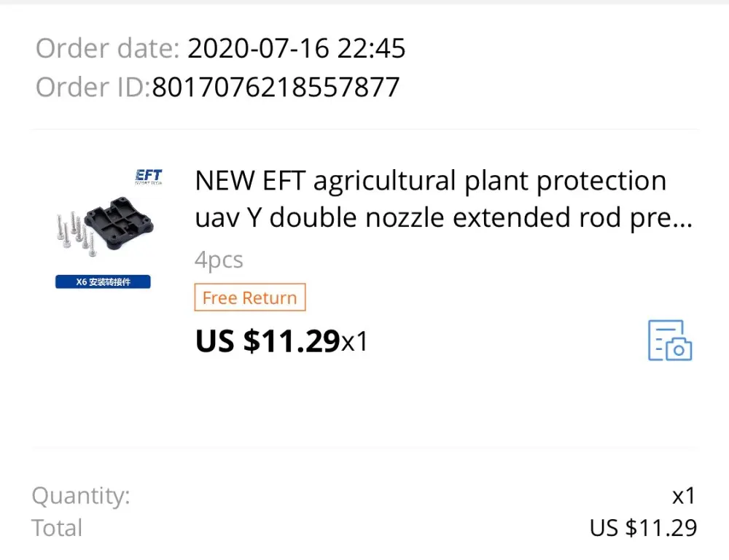Click the order date value 2020-07-16 22:45
This screenshot has width=729, height=560.
[296, 49]
